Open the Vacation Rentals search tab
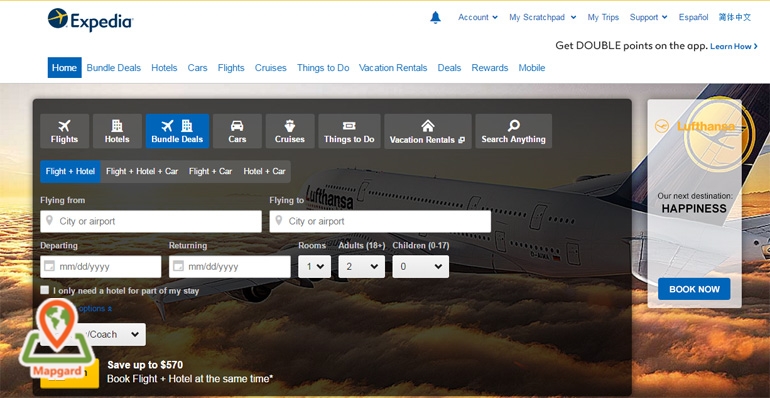Viewport: 770px width, 398px height. tap(428, 131)
